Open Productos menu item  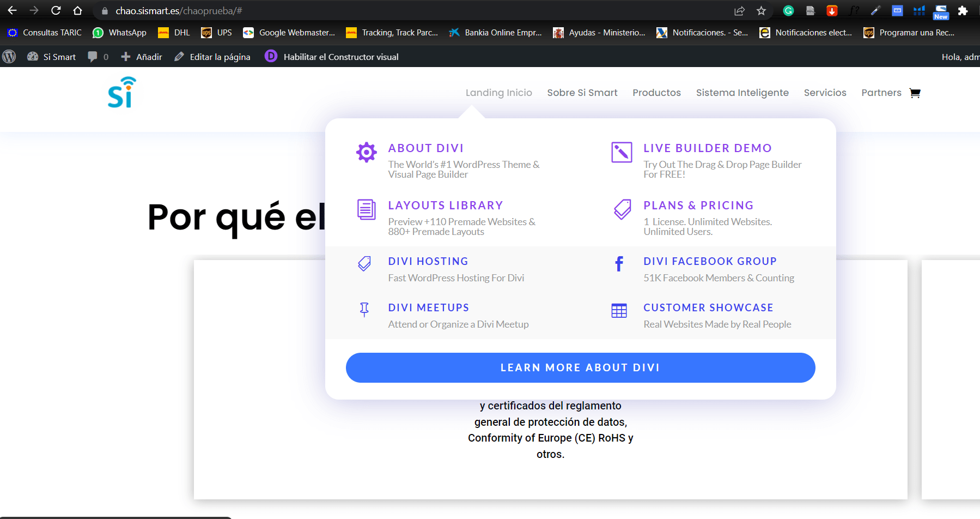click(656, 93)
